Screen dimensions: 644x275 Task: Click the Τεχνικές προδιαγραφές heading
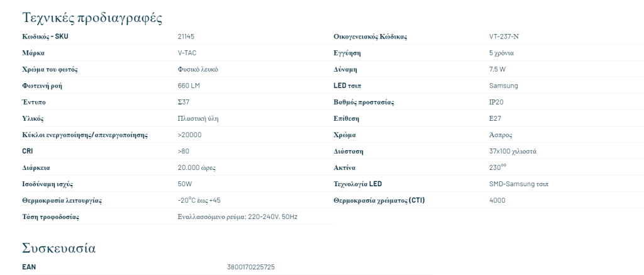[x=92, y=18]
